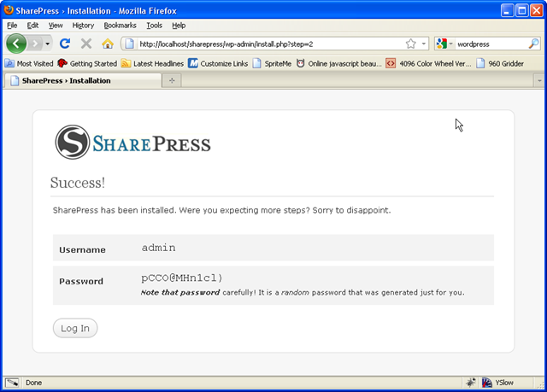Click the Stop loading X icon
Viewport: 547px width, 392px height.
(x=86, y=44)
